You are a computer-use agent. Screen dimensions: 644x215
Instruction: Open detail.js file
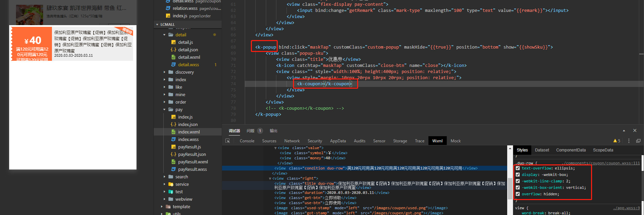[x=185, y=42]
